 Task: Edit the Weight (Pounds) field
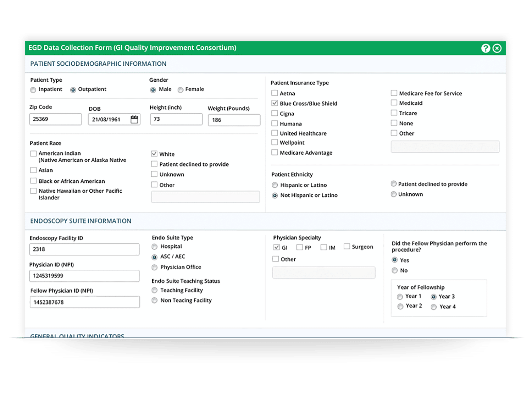[x=234, y=120]
